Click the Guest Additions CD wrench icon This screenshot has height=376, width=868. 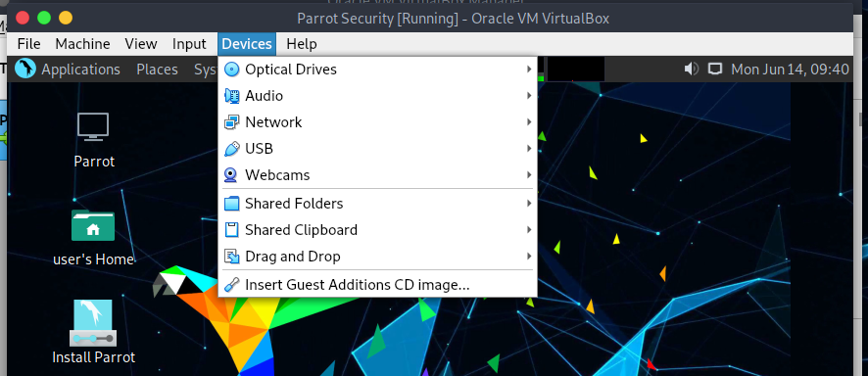coord(231,285)
